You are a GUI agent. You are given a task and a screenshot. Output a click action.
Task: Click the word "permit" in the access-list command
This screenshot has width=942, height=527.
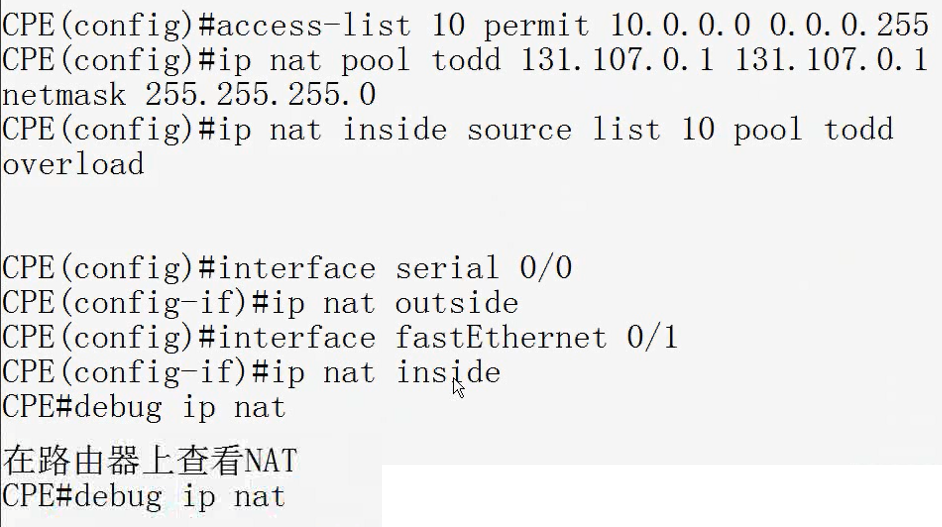(536, 27)
